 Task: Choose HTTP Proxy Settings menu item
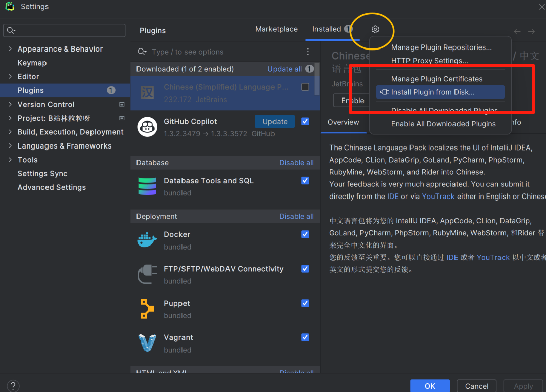[x=429, y=61]
